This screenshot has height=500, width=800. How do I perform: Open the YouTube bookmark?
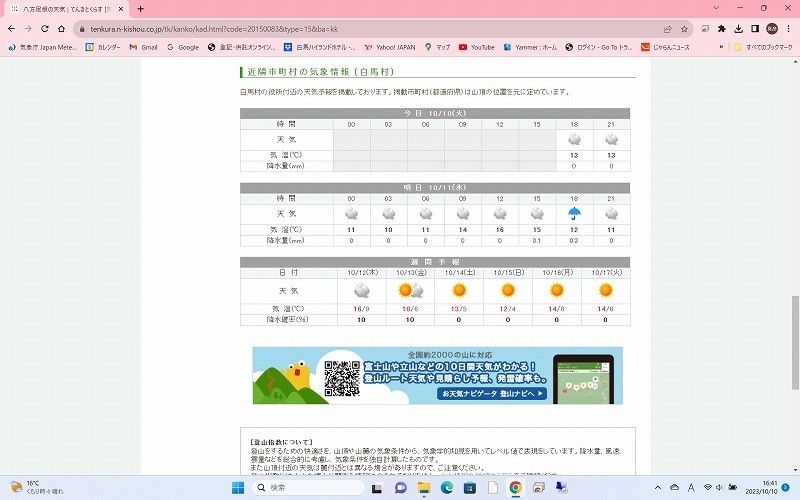(476, 47)
